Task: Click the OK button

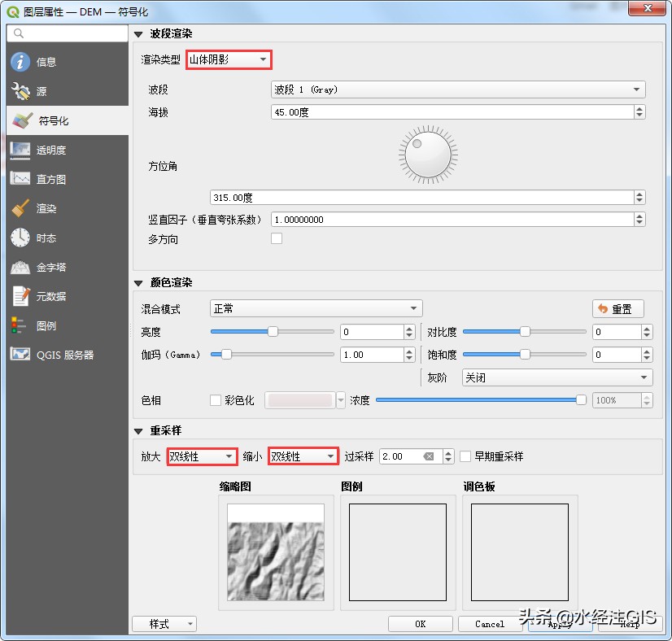Action: click(420, 624)
